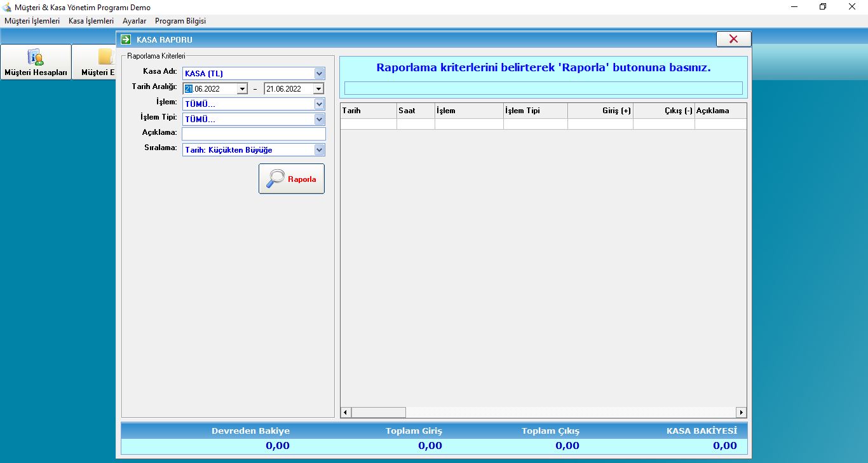Open the start date picker dropdown
Screen dimensions: 868x463
(242, 89)
